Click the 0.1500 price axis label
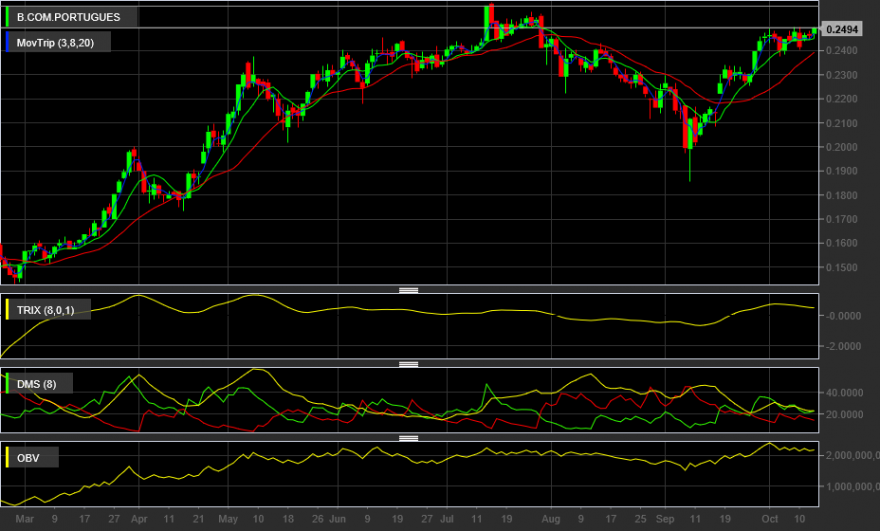 (x=842, y=268)
